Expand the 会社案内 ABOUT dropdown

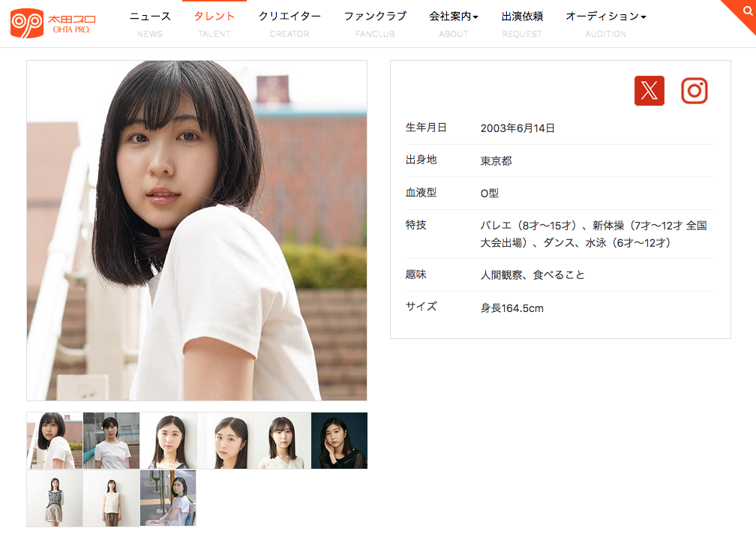pos(454,23)
